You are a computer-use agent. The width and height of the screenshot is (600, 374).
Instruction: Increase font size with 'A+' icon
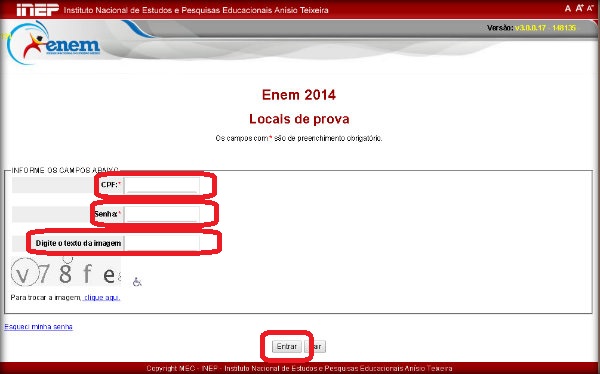click(x=579, y=8)
